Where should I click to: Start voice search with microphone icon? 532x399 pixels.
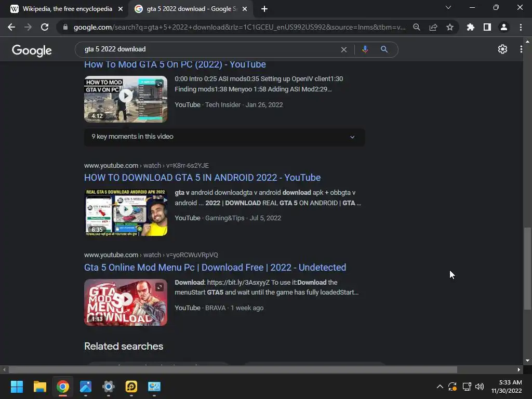point(365,49)
